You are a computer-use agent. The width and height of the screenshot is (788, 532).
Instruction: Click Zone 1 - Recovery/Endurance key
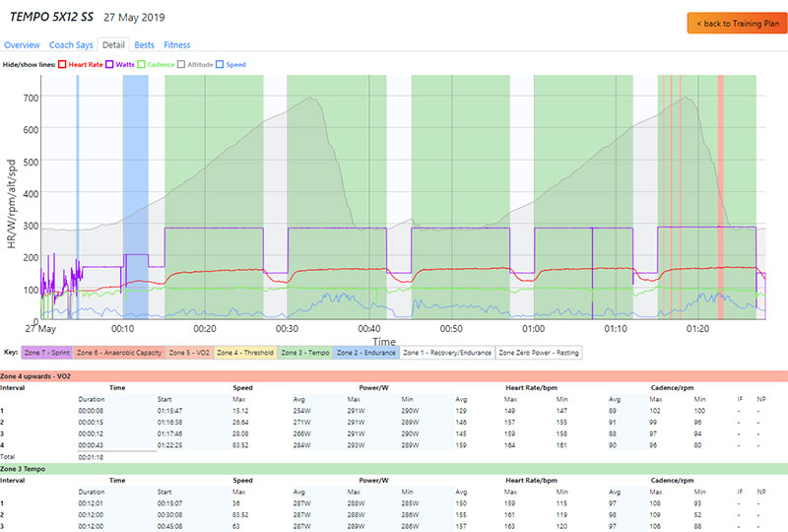click(x=448, y=352)
